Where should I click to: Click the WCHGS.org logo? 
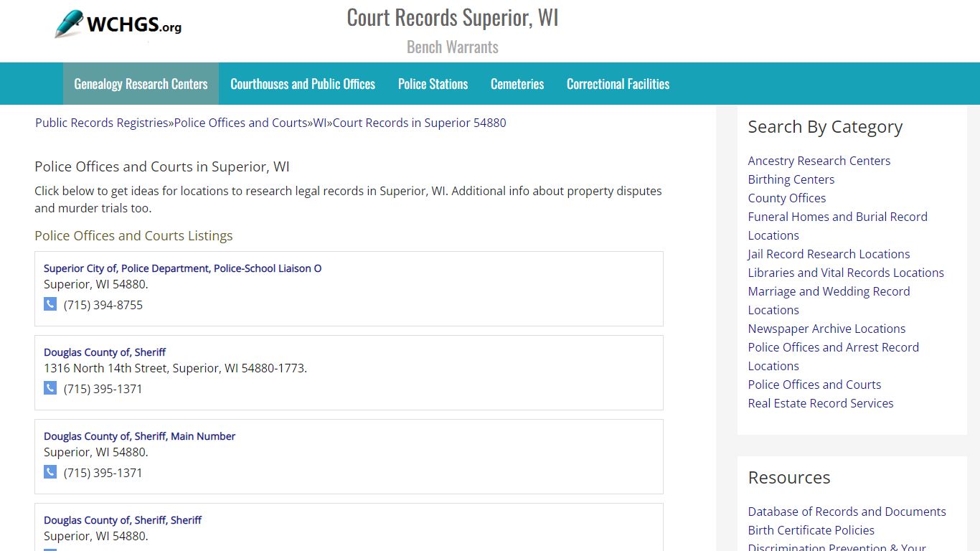[118, 24]
